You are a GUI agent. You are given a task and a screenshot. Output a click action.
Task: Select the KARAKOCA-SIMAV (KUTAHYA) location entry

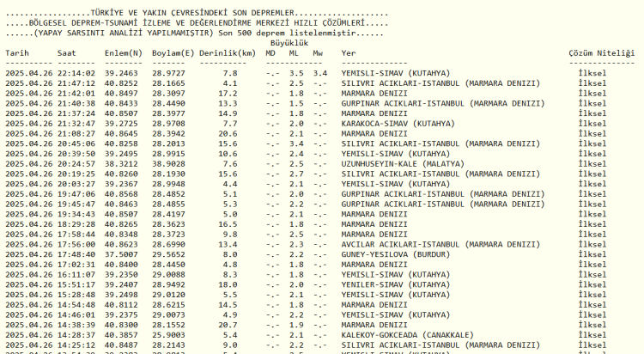point(398,124)
